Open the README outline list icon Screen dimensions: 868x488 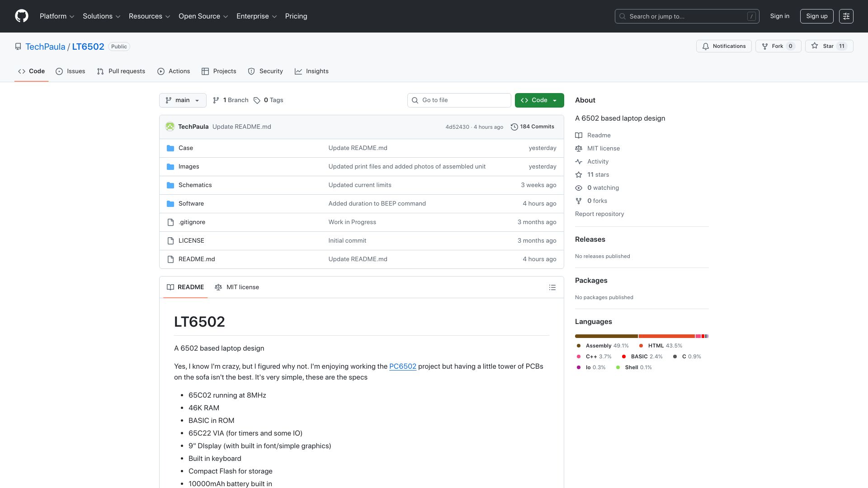[x=552, y=287]
